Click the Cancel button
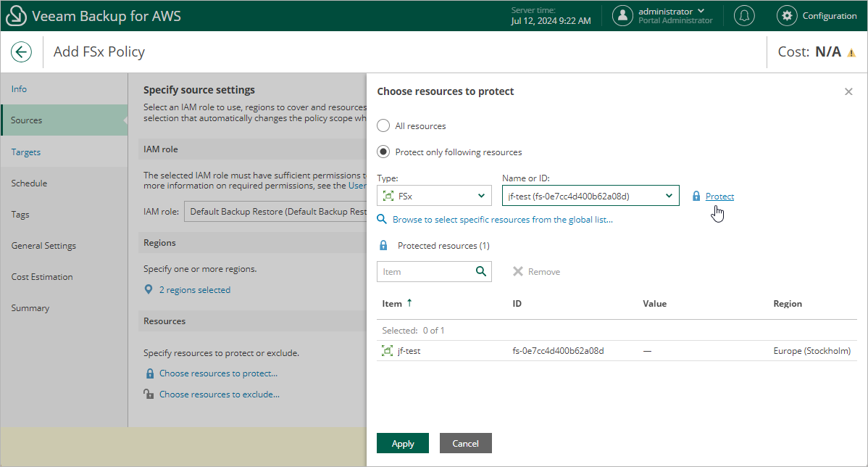The image size is (868, 467). pos(466,443)
